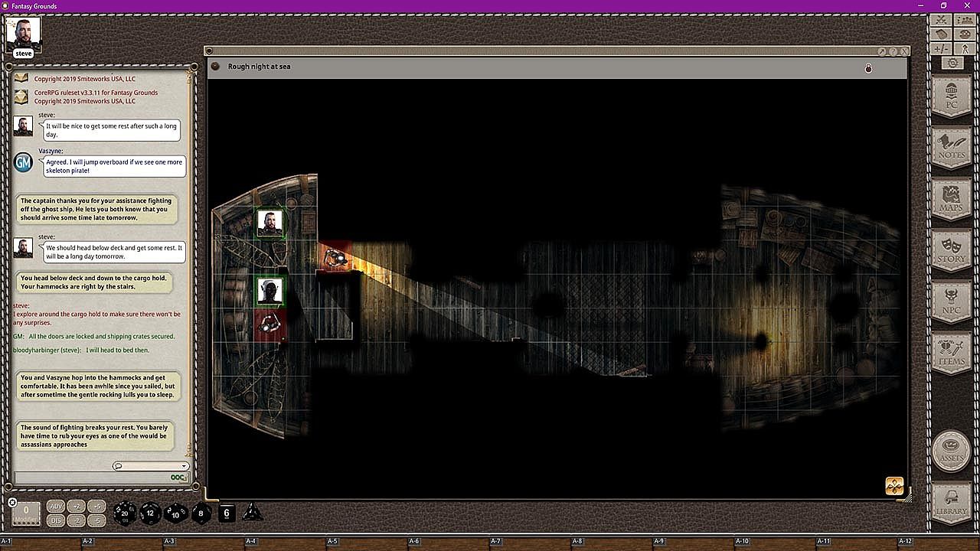Pick the d12 die
980x551 pixels.
tap(150, 513)
